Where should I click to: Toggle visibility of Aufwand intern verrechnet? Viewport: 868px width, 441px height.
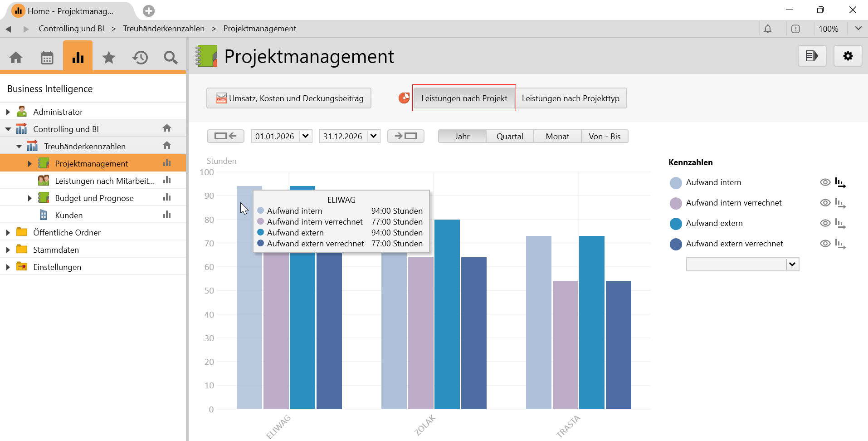click(825, 203)
